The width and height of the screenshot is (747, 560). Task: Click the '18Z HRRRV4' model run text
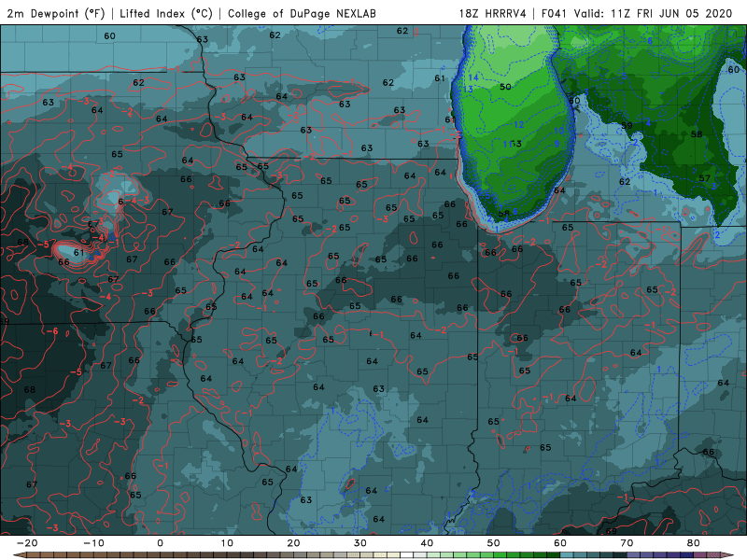(493, 13)
